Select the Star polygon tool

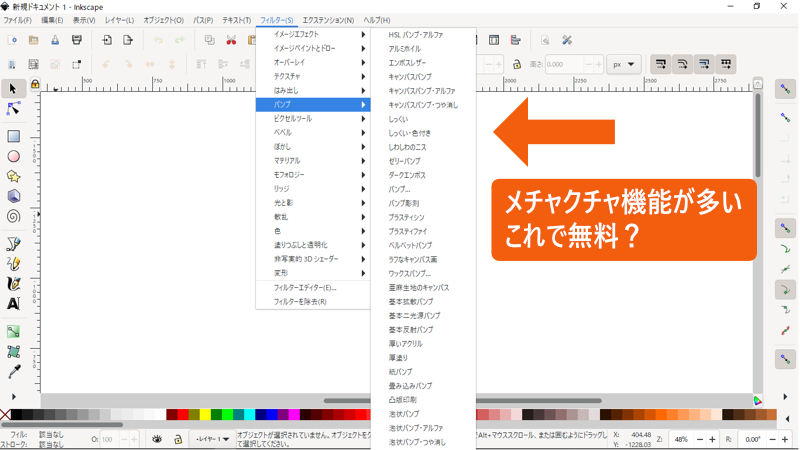(13, 177)
